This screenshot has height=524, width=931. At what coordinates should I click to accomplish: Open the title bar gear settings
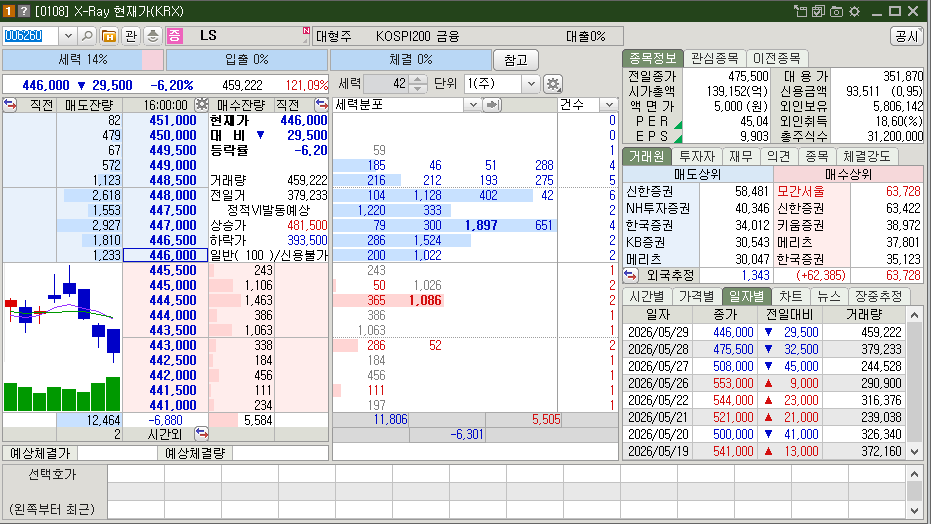[854, 11]
